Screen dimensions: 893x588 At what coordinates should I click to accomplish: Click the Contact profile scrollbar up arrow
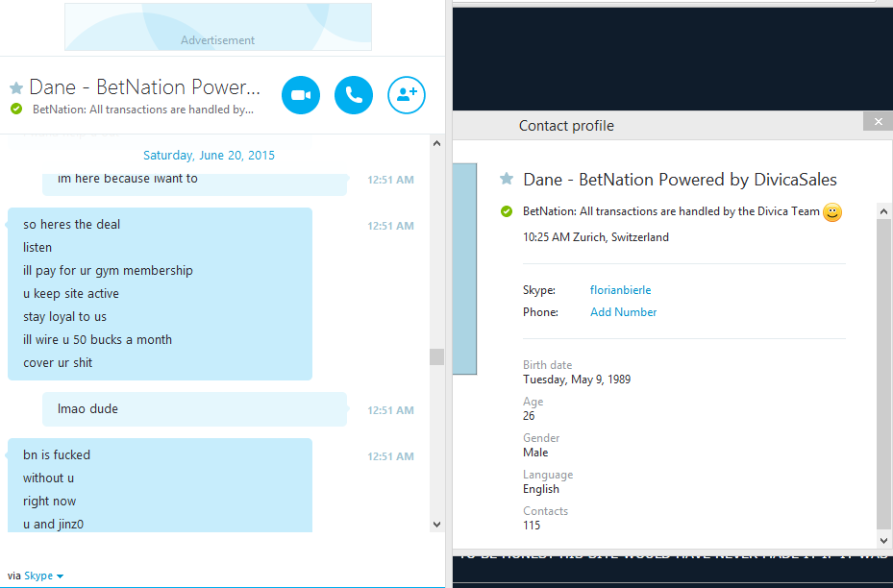point(884,211)
